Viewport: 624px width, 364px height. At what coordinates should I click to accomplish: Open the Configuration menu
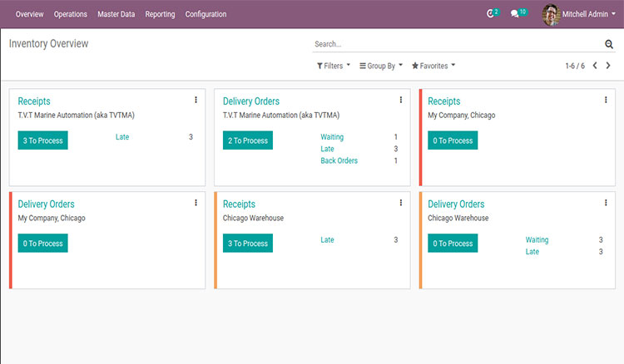(x=206, y=14)
